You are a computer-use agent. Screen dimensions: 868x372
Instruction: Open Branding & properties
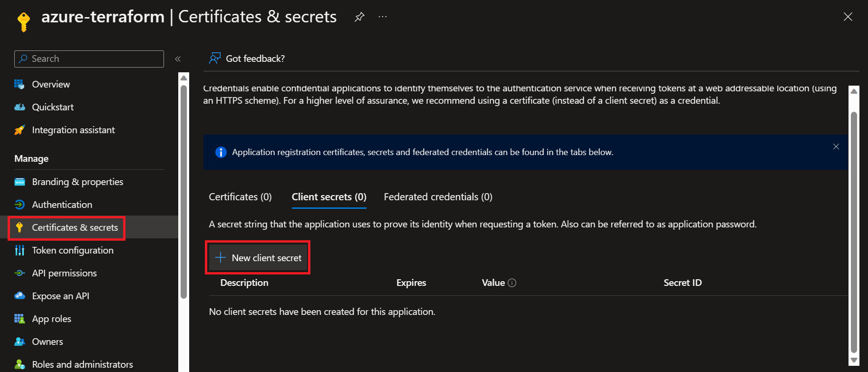click(77, 182)
